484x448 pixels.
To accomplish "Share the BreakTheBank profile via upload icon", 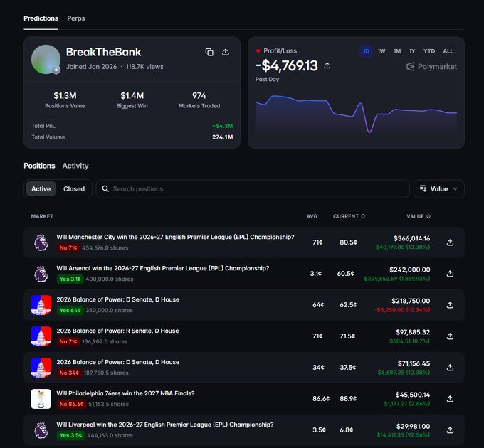I will point(226,52).
